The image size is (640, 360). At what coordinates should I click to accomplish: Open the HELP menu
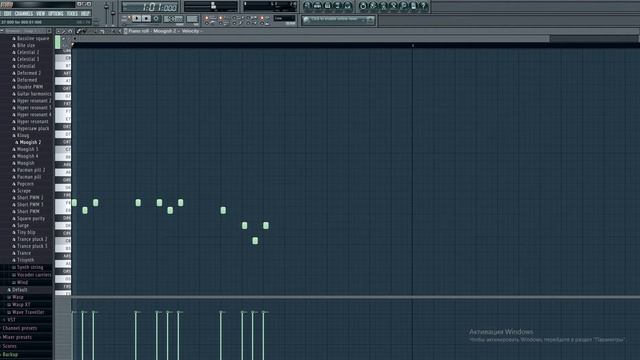(85, 13)
